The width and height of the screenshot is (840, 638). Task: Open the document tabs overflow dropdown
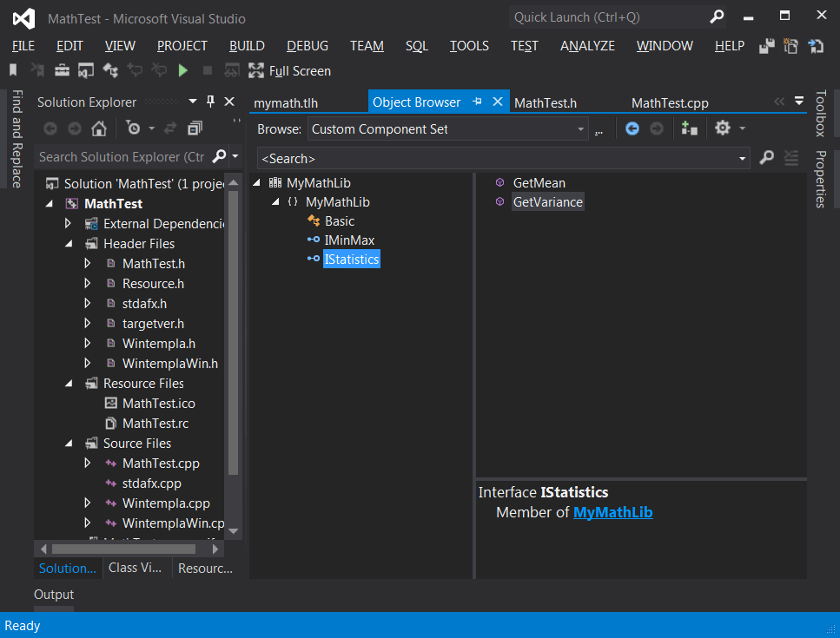click(x=799, y=102)
